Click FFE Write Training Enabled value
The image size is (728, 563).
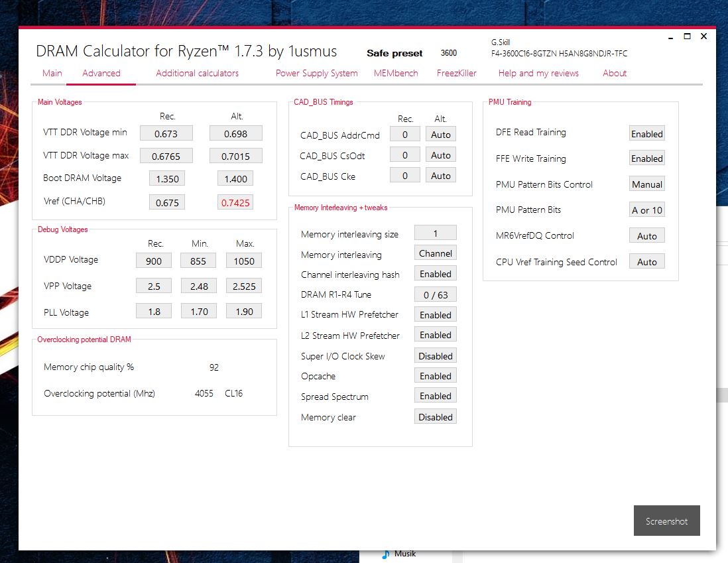[x=646, y=158]
